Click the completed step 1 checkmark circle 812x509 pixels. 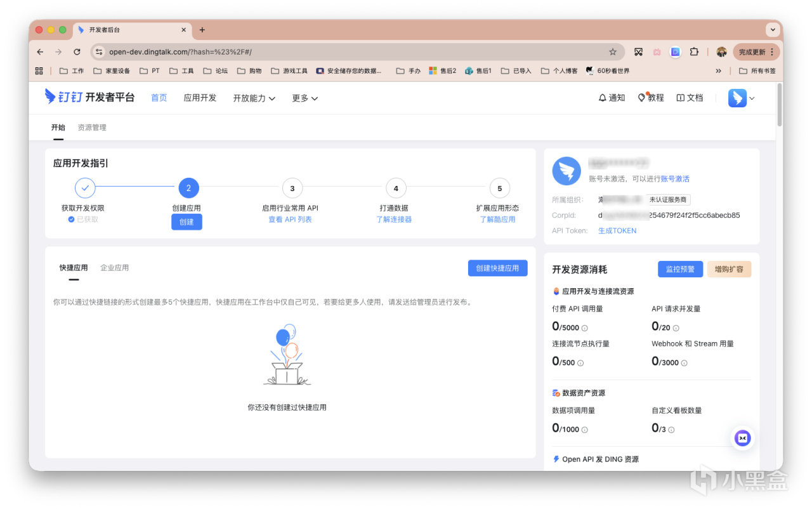pos(85,188)
